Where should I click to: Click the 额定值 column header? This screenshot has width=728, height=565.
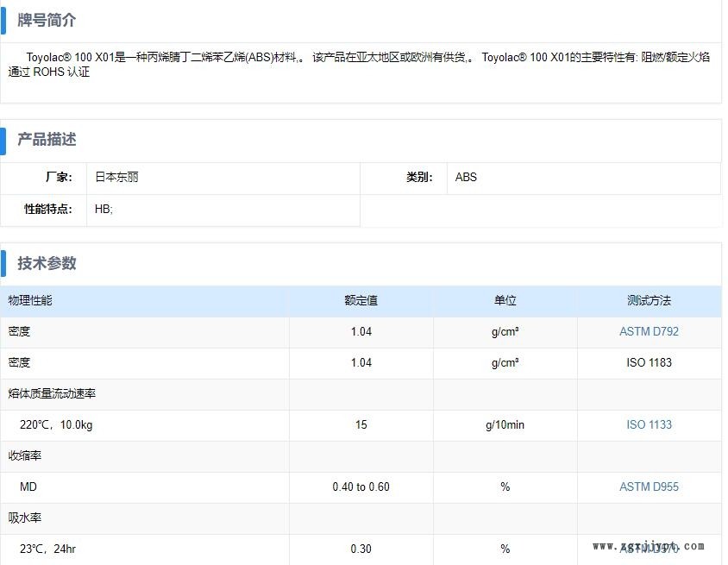[x=361, y=300]
